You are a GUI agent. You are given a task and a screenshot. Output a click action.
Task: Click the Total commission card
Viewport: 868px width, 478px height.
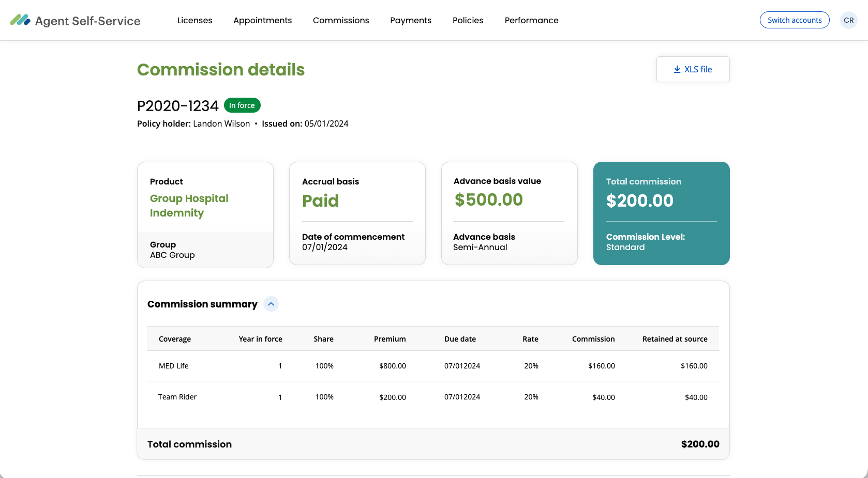[662, 213]
